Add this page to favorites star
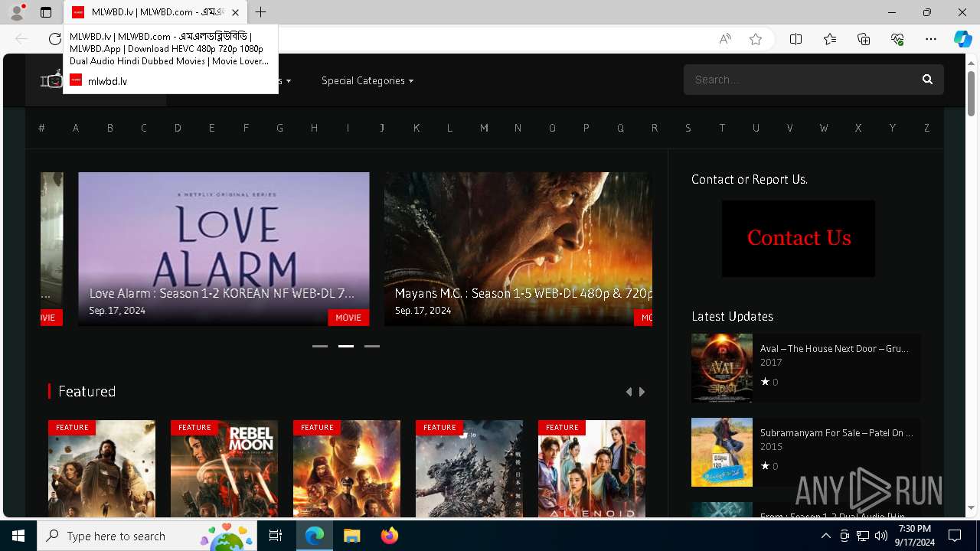The height and width of the screenshot is (551, 980). point(756,39)
